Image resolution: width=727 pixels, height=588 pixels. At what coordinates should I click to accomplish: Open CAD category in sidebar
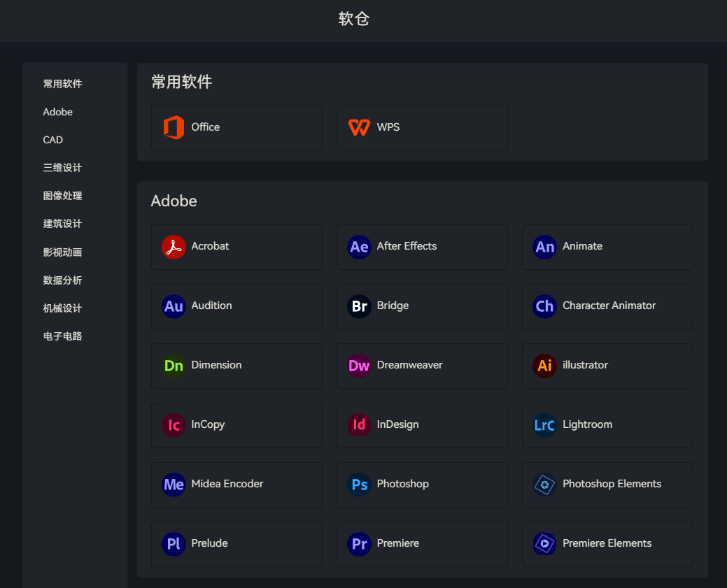coord(52,140)
